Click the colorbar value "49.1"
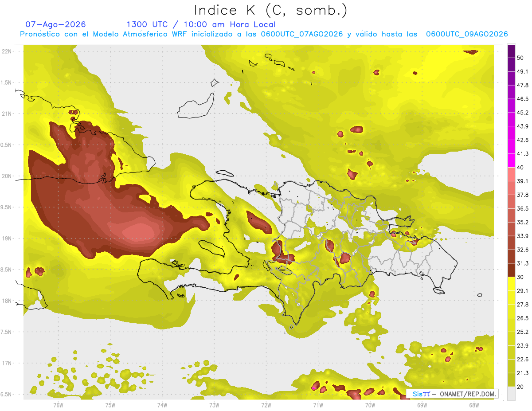Screen dimensions: 532x411 pyautogui.click(x=523, y=71)
